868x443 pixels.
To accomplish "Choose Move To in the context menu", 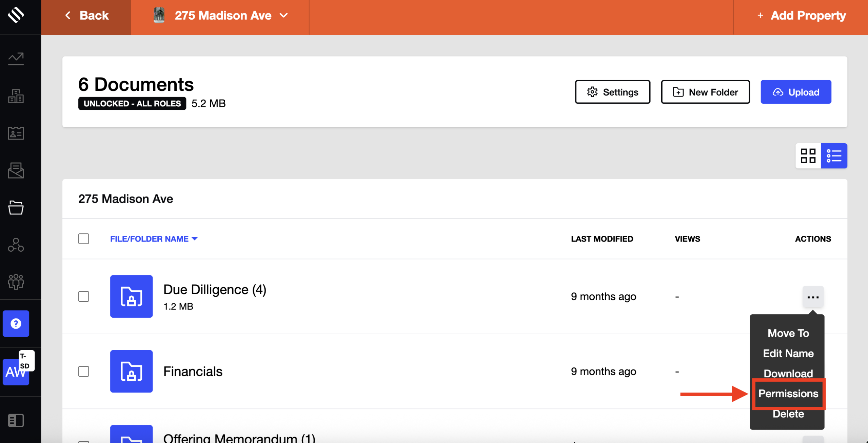I will point(788,333).
